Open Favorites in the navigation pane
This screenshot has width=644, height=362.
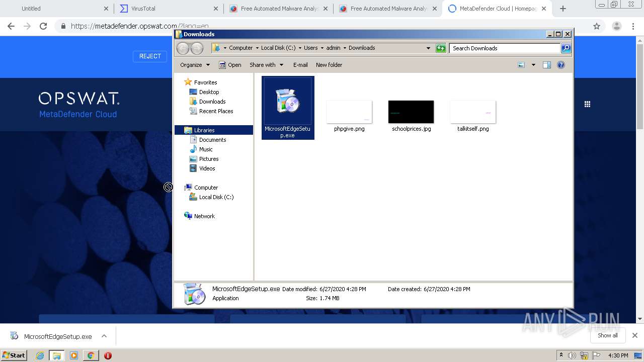tap(205, 82)
